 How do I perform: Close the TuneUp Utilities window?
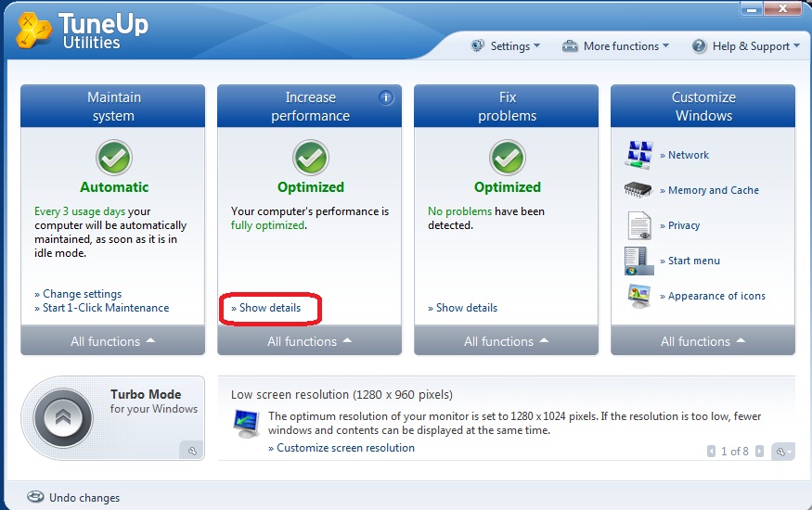pos(782,8)
